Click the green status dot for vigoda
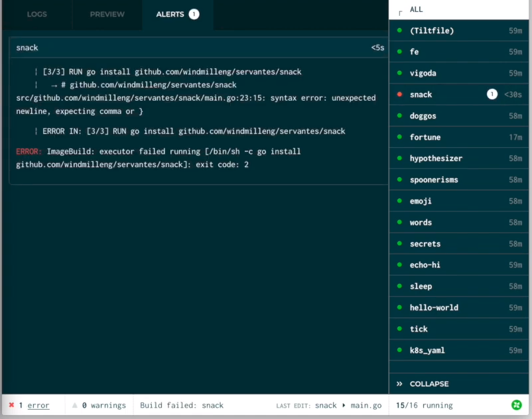Viewport: 532px width, 419px height. point(400,73)
